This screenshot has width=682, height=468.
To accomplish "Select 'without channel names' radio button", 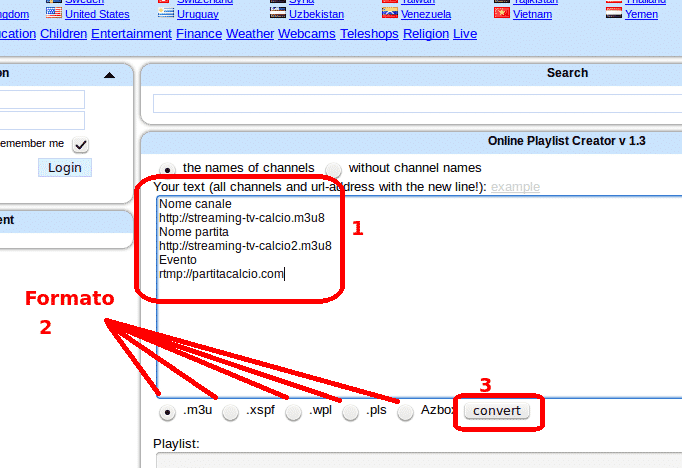I will [x=333, y=169].
